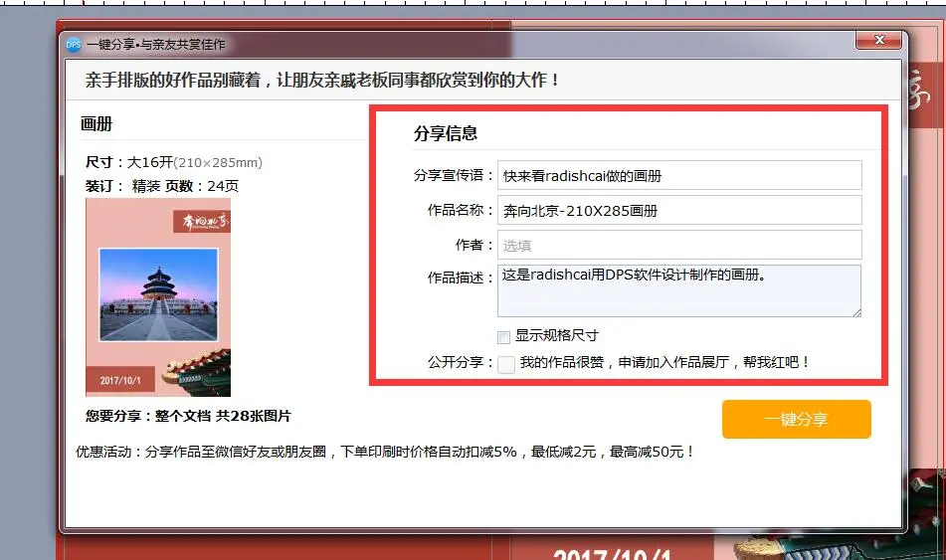The height and width of the screenshot is (560, 946).
Task: Click the 作品描述 text area
Action: (x=679, y=290)
